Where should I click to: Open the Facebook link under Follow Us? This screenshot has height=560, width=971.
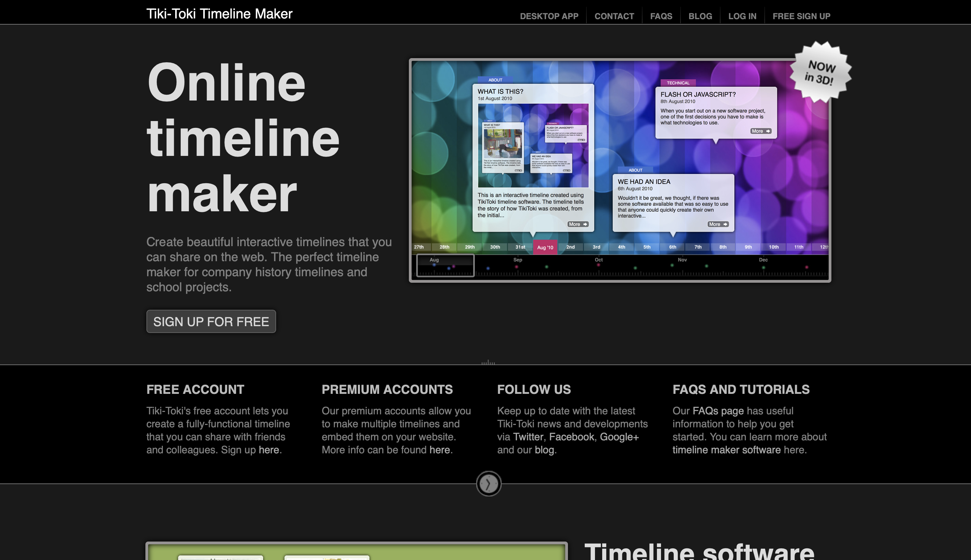coord(571,437)
